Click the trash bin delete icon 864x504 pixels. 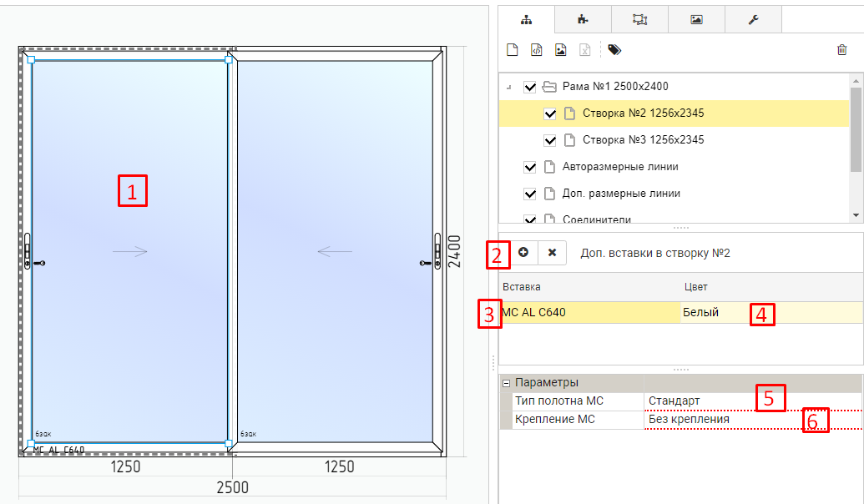pyautogui.click(x=842, y=50)
